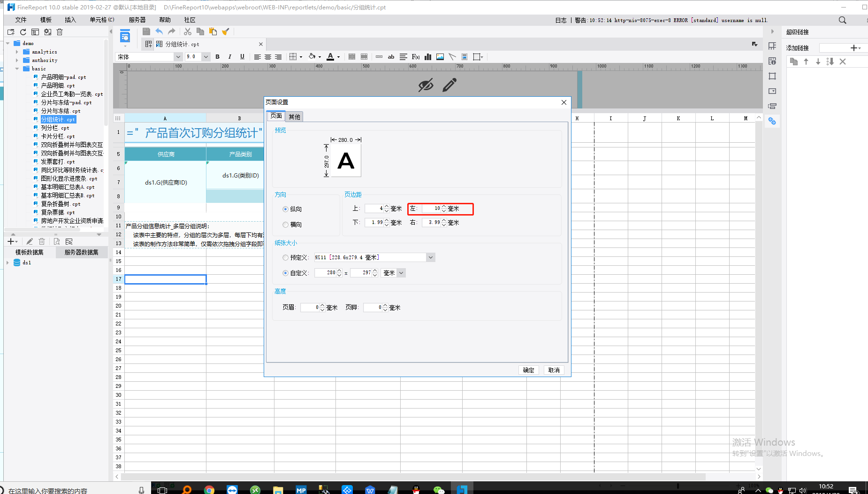
Task: Expand the analytics folder
Action: (17, 52)
